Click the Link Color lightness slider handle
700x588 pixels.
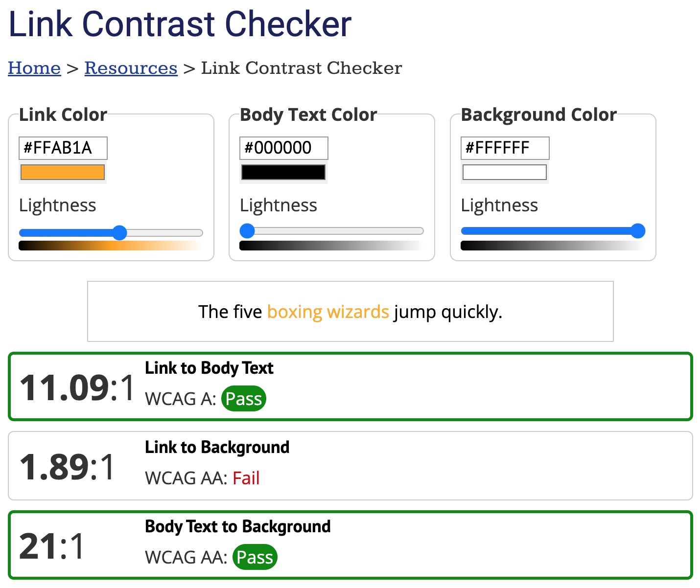tap(119, 233)
